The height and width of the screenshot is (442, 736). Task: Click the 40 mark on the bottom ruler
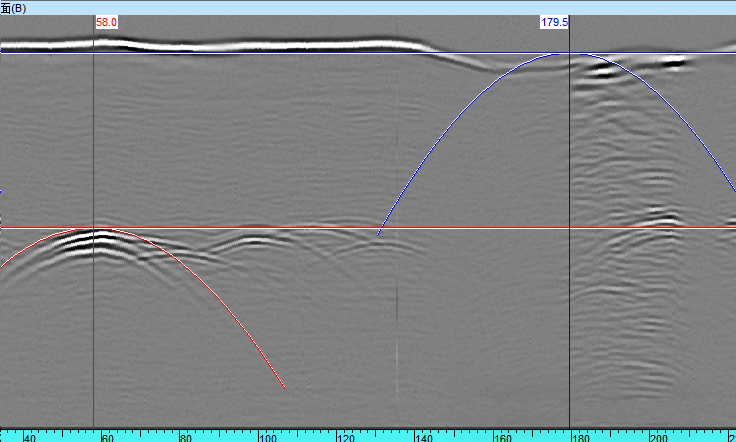click(29, 437)
